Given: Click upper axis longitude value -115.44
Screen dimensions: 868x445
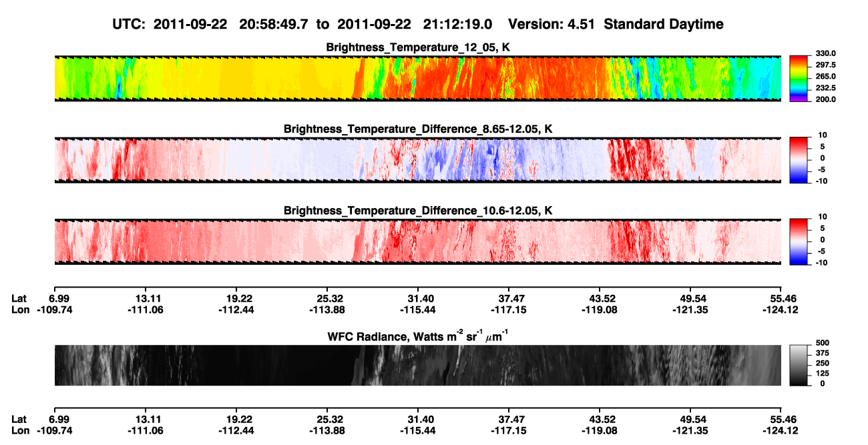Looking at the screenshot, I should pos(419,310).
